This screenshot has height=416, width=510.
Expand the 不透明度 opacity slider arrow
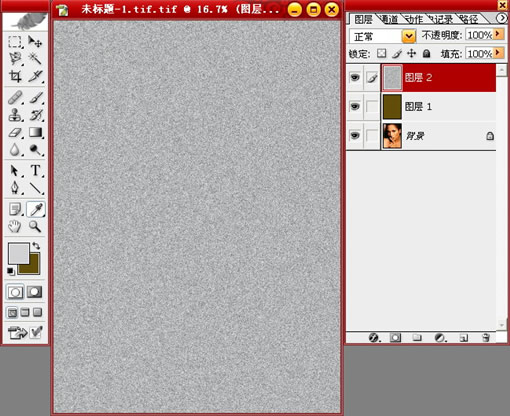pos(498,34)
